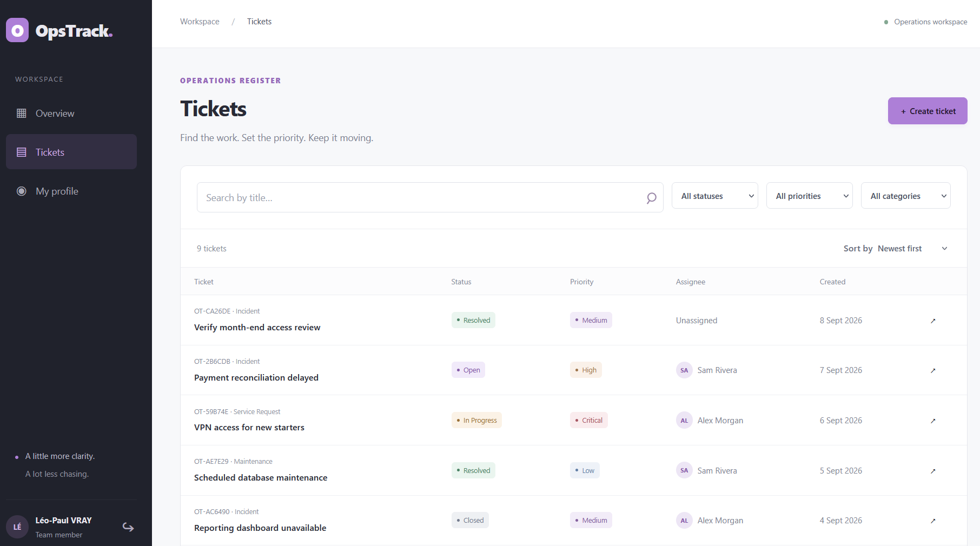Open the Overview sidebar item

coord(71,113)
